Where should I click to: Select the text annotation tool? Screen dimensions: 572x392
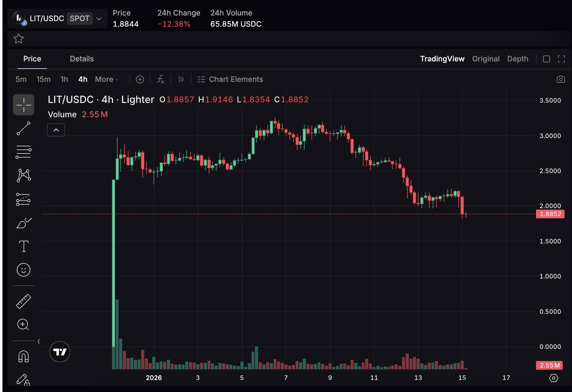coord(23,246)
